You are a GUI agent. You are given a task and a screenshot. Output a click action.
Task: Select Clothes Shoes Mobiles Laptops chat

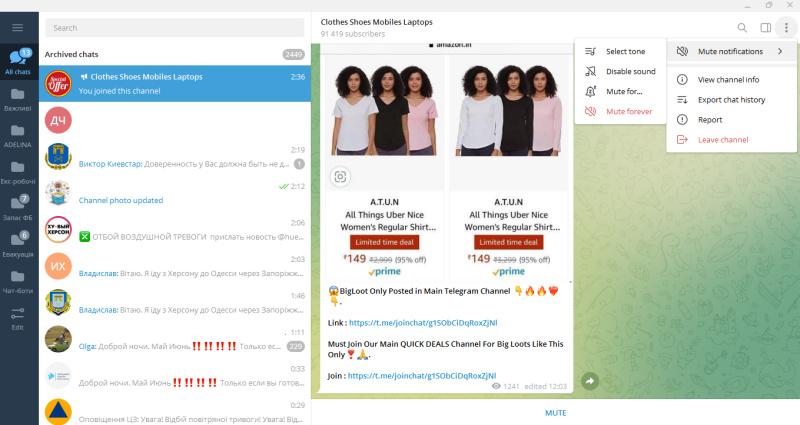point(174,84)
